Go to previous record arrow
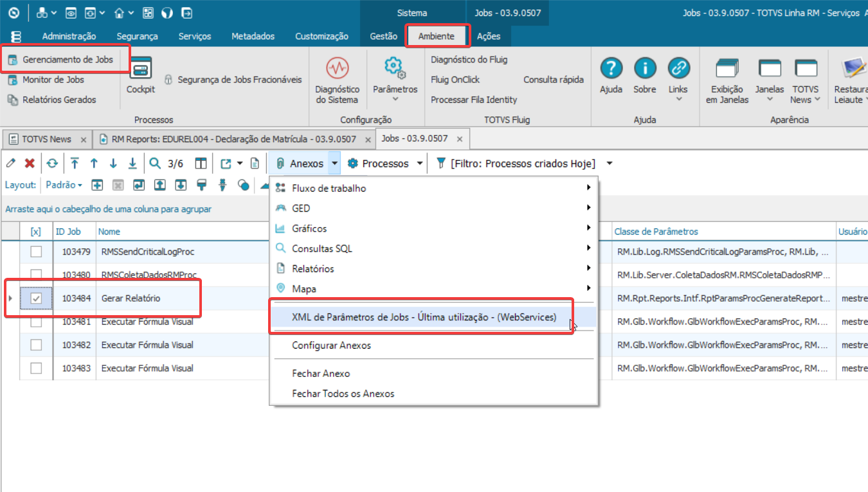The image size is (868, 492). tap(94, 163)
